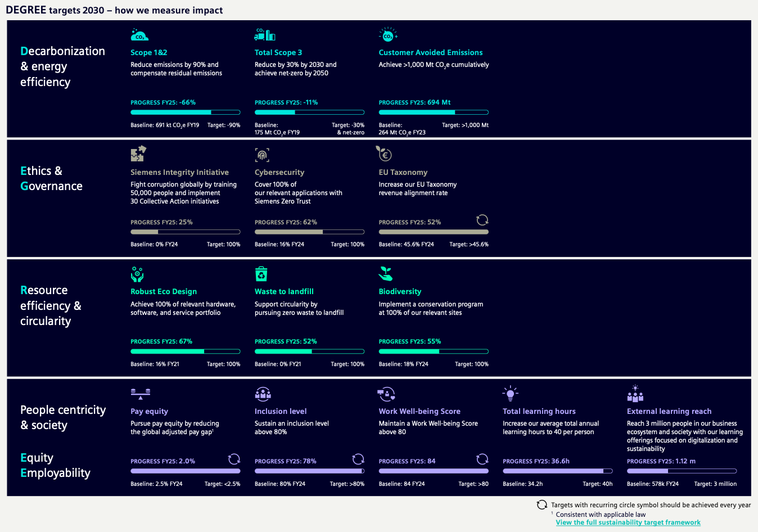Select the Total learning hours lightbulb icon
This screenshot has height=532, width=758.
pyautogui.click(x=511, y=393)
